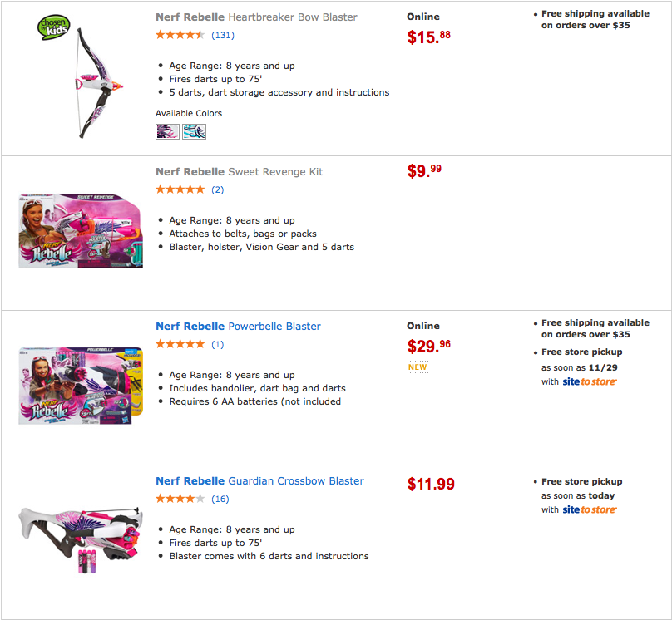
Task: View the 1 review for Powerbelle Blaster
Action: [217, 344]
